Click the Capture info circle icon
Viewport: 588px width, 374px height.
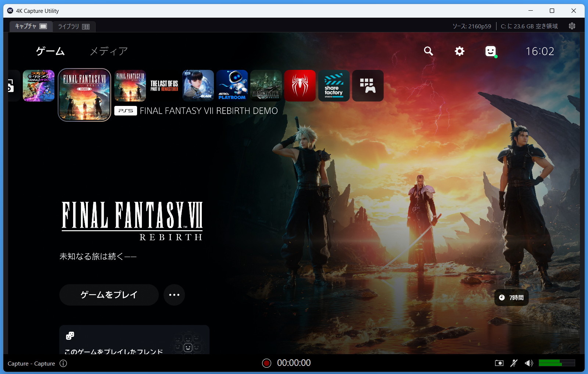63,363
